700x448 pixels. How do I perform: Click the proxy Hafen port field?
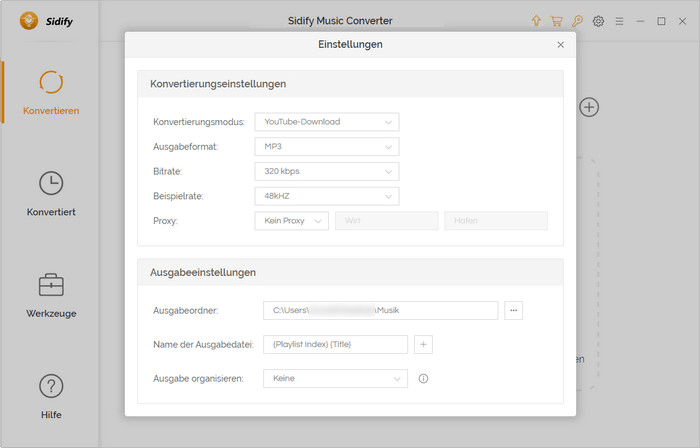coord(496,221)
